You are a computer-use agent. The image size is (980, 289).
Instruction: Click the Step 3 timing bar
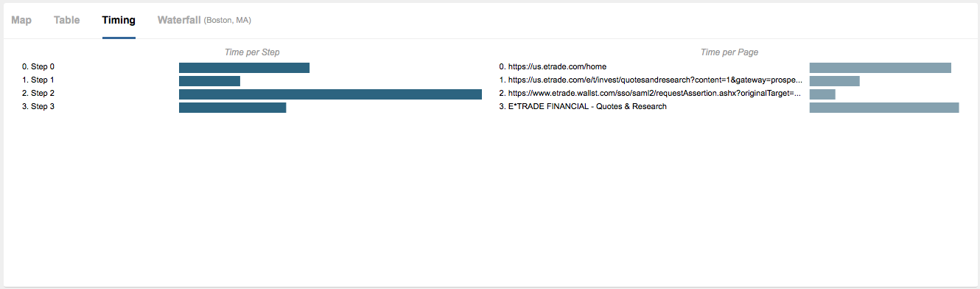tap(232, 108)
